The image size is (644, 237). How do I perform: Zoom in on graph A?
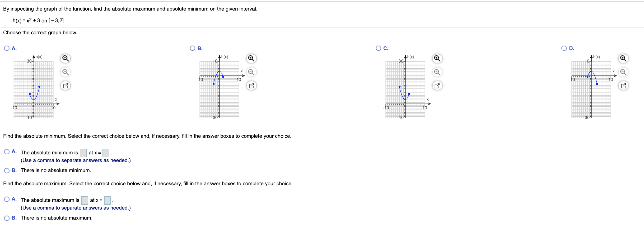(66, 58)
